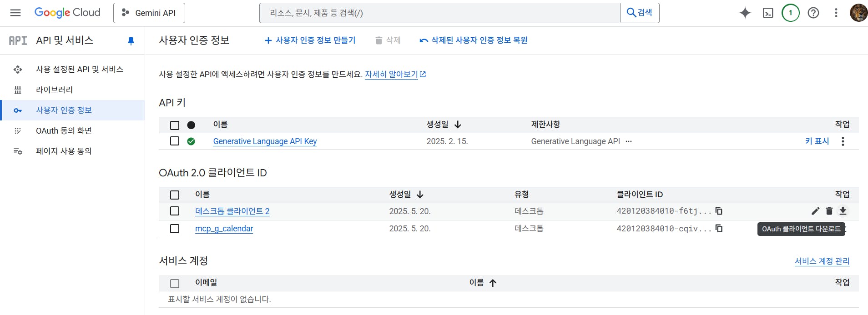Delete the 데스크톱 클라이언트 2 OAuth client
This screenshot has width=868, height=315.
(x=829, y=211)
